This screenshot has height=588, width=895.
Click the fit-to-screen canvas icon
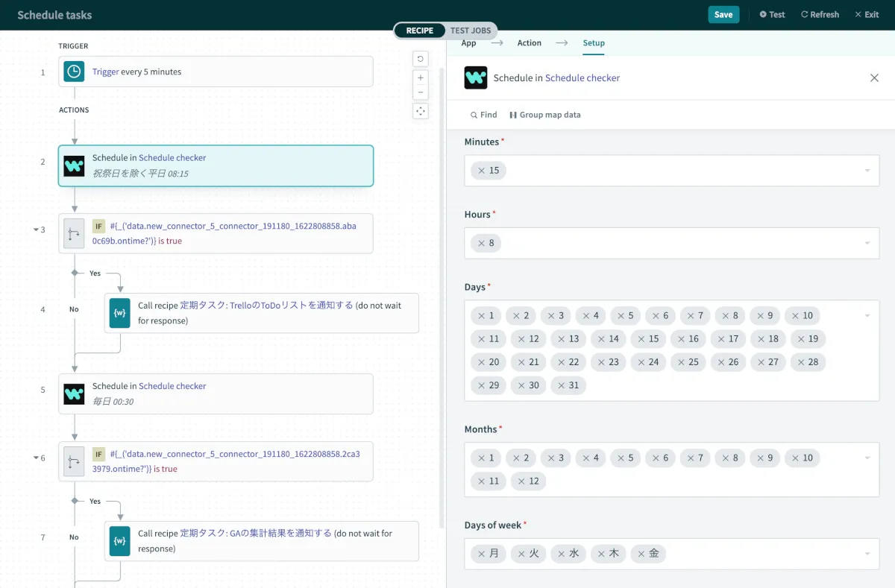421,111
